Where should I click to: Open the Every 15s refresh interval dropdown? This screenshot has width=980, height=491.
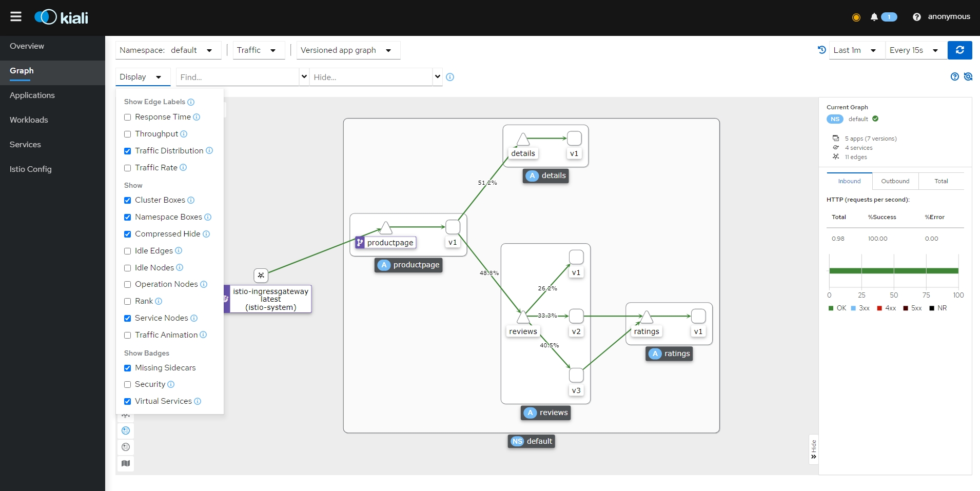tap(915, 50)
